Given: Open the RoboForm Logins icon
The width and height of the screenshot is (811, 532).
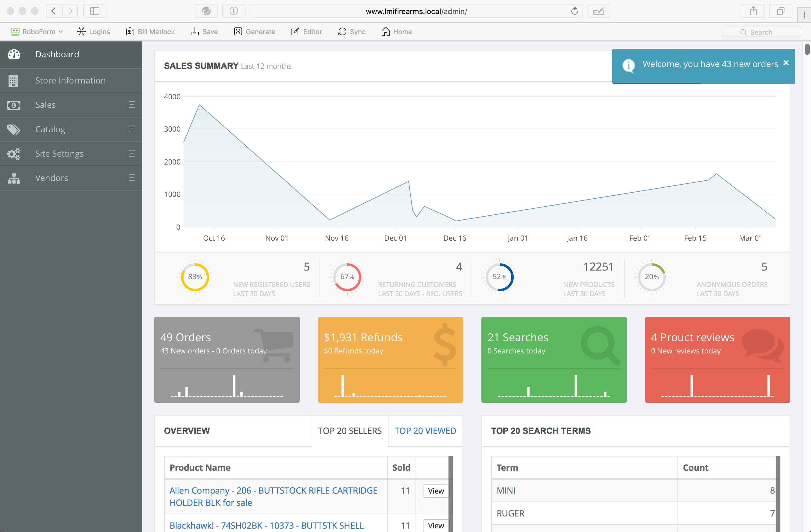Looking at the screenshot, I should pyautogui.click(x=81, y=32).
